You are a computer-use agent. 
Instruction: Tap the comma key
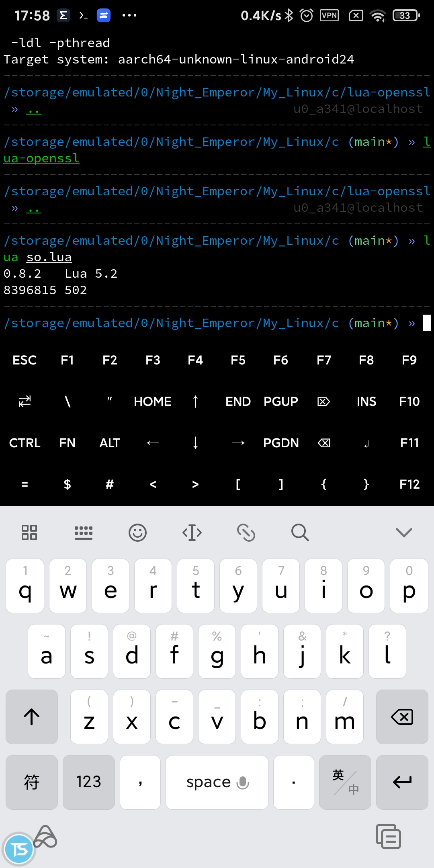click(140, 782)
